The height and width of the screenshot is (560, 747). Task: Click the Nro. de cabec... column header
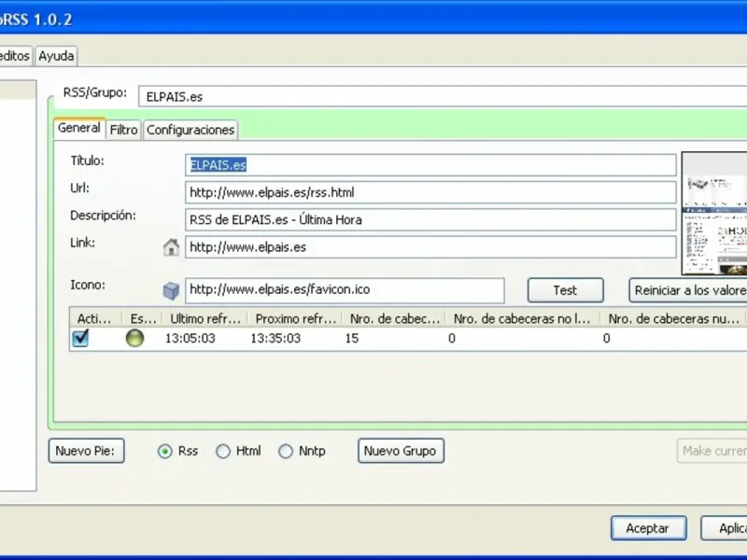click(394, 318)
